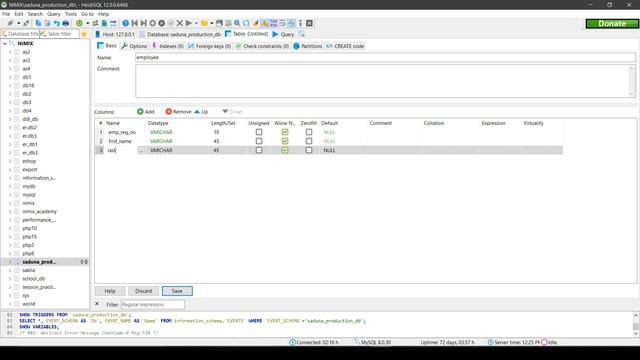Open the session manager connect icon
The height and width of the screenshot is (360, 640).
coord(11,23)
